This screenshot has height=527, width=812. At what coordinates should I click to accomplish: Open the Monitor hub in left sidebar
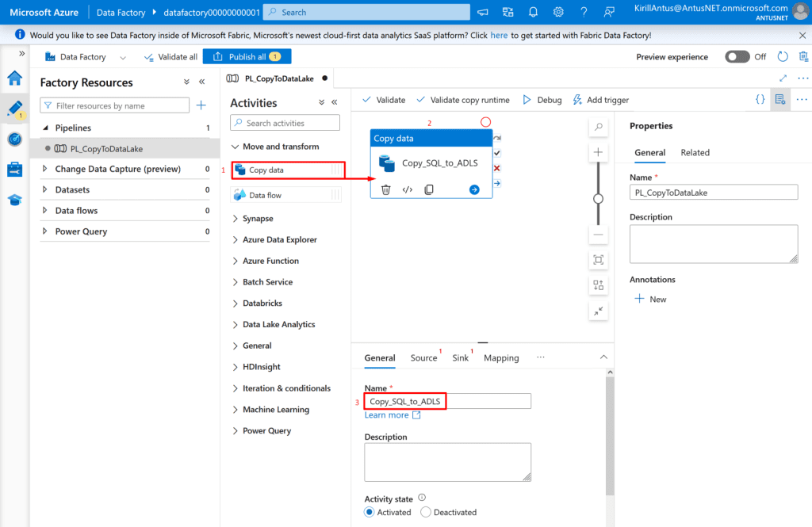pos(14,139)
